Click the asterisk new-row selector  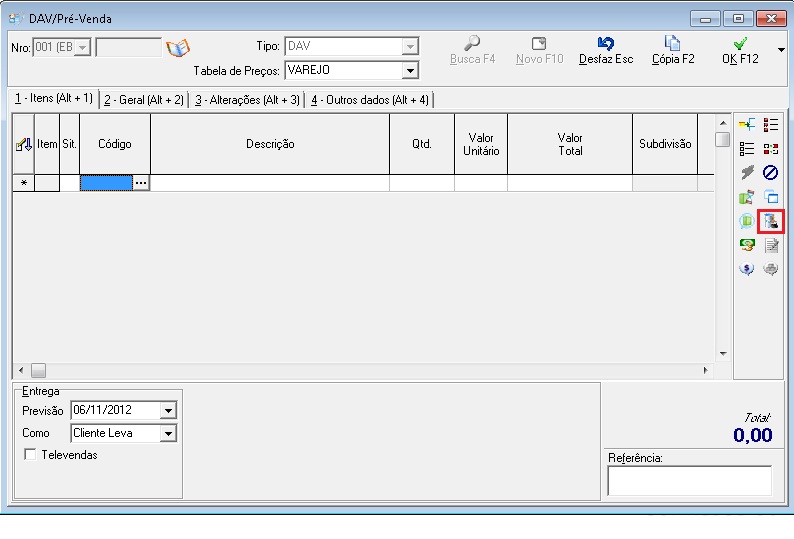23,183
